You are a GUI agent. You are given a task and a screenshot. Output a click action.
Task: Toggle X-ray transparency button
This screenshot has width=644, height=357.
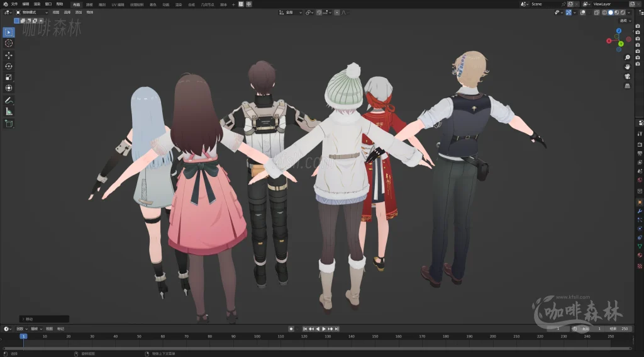tap(597, 13)
